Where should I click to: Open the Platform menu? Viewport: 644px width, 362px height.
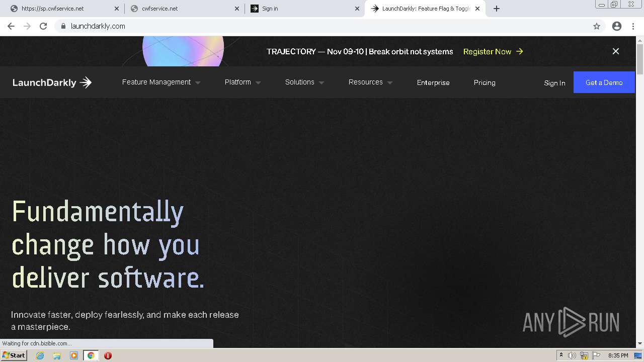coord(238,82)
